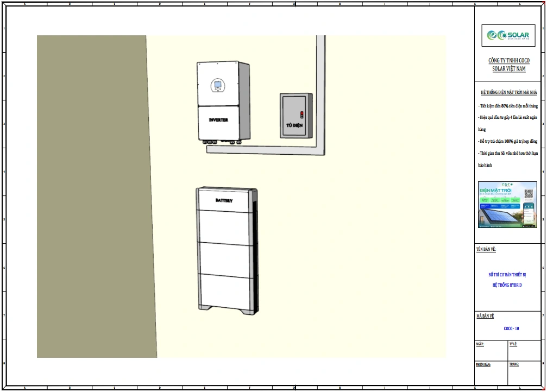The width and height of the screenshot is (547, 392).
Task: Select the INVERTER unit label
Action: [218, 119]
